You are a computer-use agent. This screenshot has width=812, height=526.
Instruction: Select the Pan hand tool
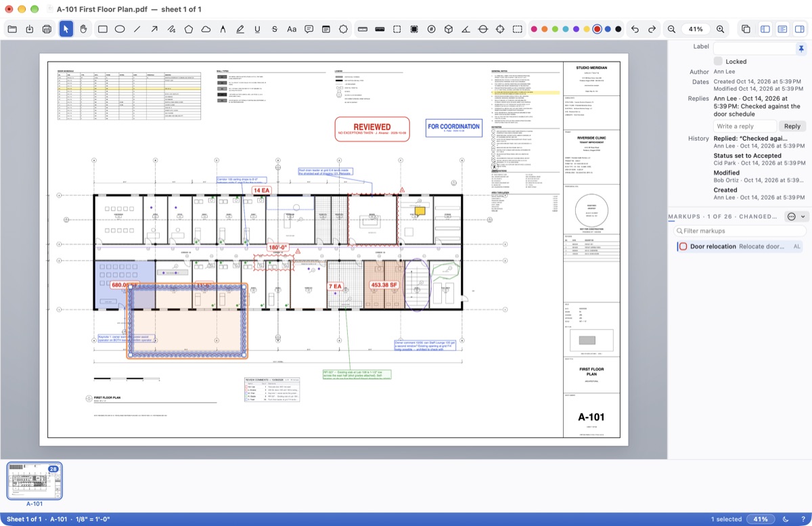click(x=83, y=29)
